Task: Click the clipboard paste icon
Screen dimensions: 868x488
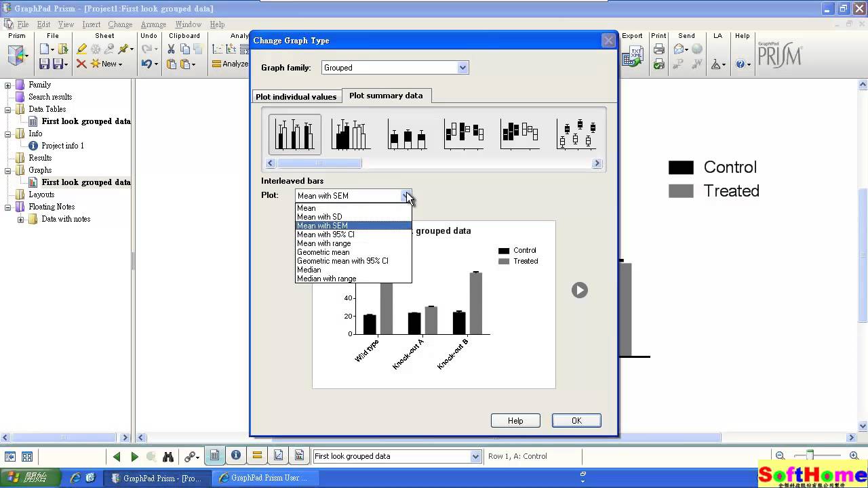Action: [x=172, y=64]
